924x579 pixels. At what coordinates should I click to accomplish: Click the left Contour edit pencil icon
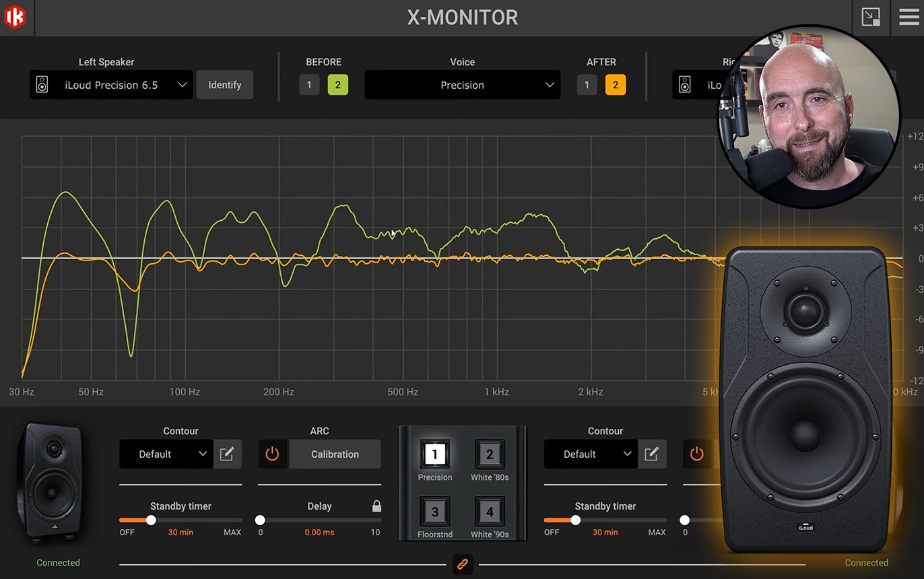pos(227,454)
